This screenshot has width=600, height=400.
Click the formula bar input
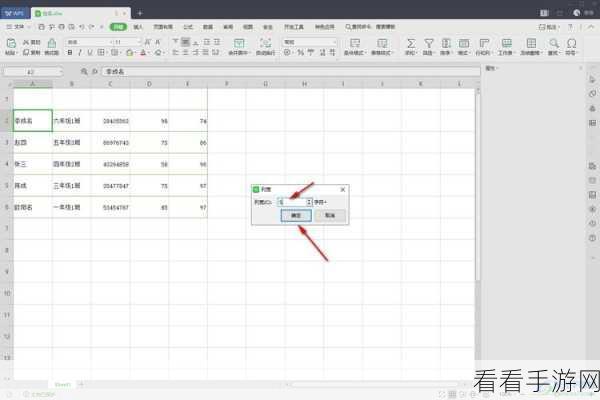[x=291, y=72]
